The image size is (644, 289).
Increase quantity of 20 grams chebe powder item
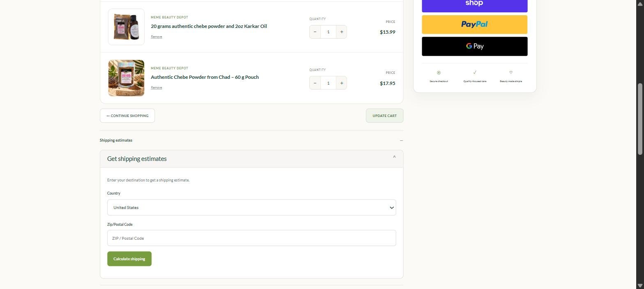pyautogui.click(x=341, y=32)
